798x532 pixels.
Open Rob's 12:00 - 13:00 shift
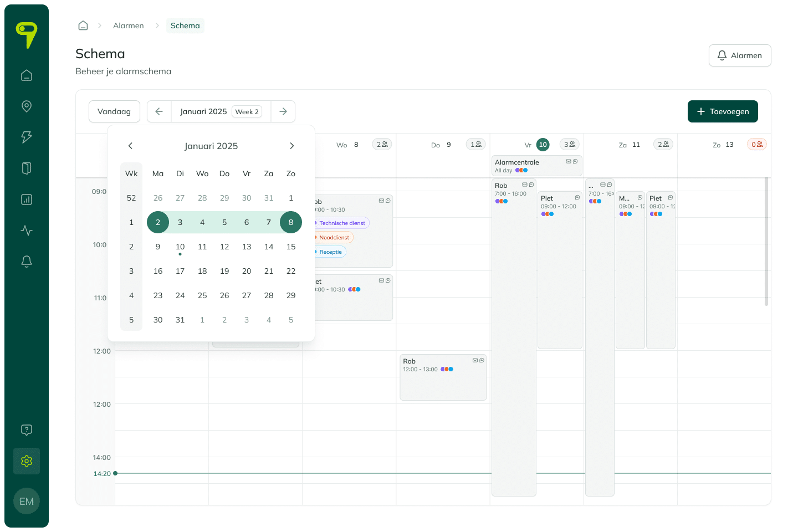[x=443, y=377]
